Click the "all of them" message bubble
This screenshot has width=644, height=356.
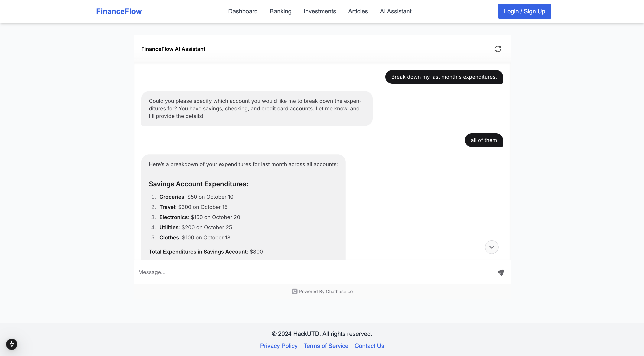click(x=483, y=140)
